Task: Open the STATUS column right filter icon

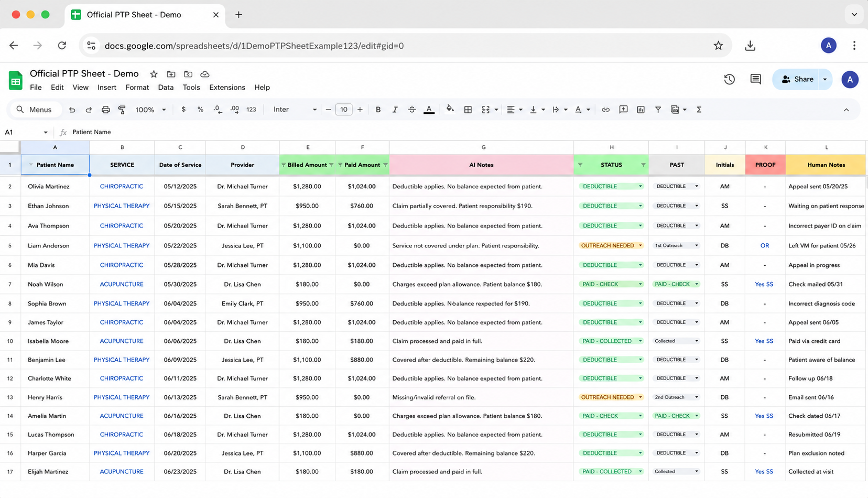Action: click(643, 165)
